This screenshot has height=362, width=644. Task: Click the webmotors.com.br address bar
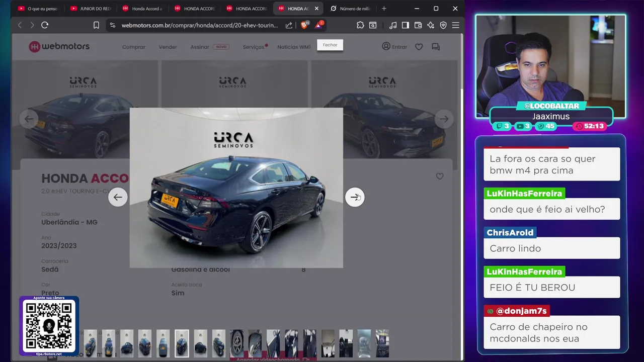pos(200,25)
